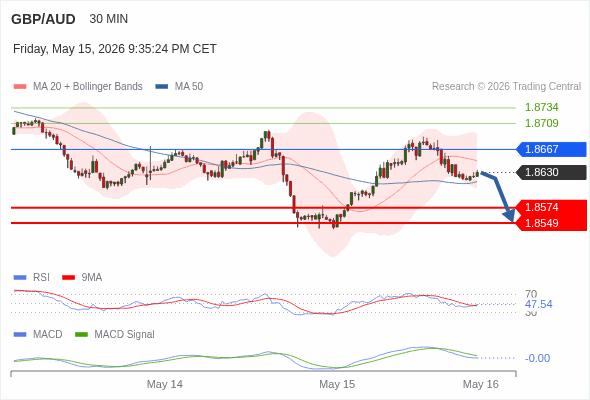
Task: Click the 9MA red legend swatch
Action: [x=68, y=278]
